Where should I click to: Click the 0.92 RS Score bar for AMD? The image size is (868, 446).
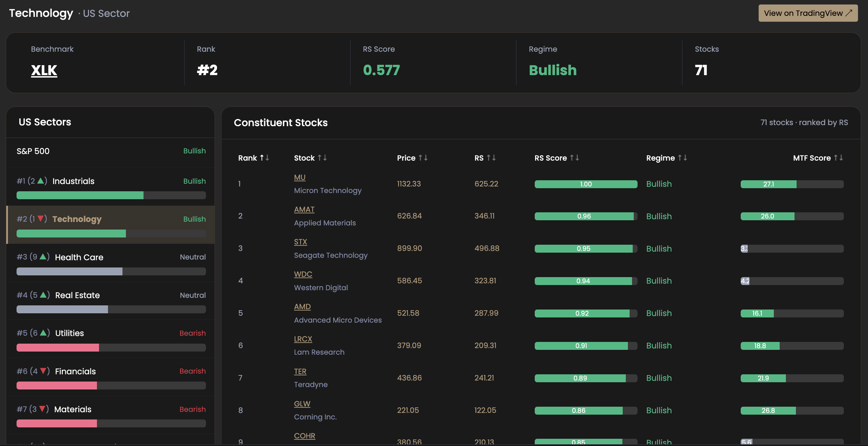586,313
